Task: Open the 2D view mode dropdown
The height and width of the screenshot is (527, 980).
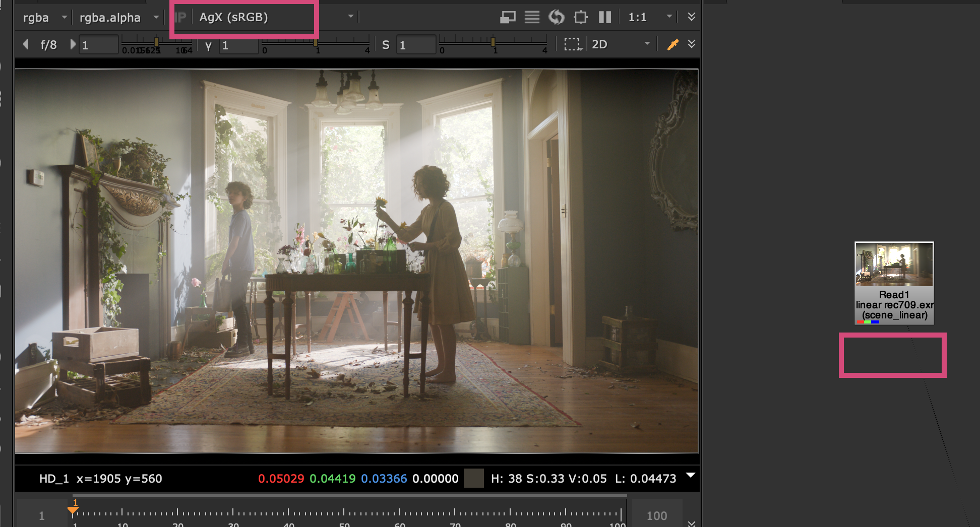Action: 621,44
